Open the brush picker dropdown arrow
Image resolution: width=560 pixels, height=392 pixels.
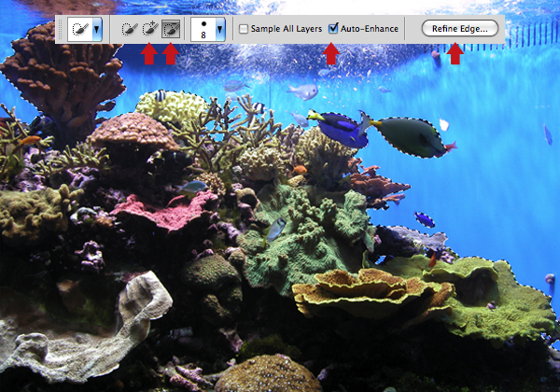220,29
